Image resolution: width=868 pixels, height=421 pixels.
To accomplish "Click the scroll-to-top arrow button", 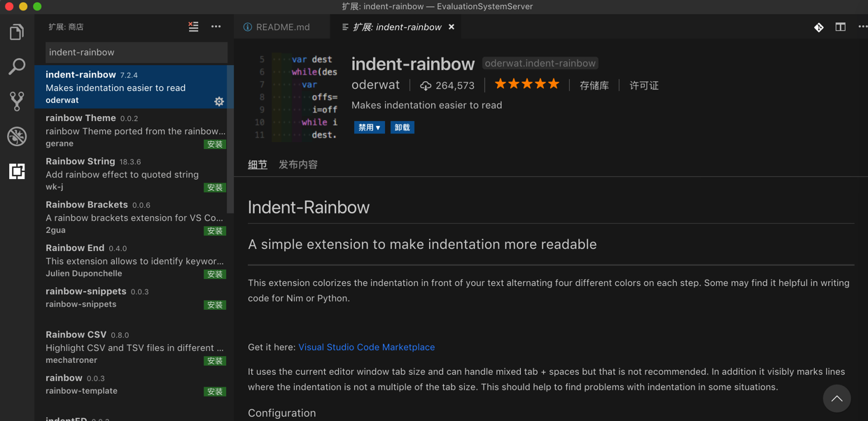I will [836, 399].
